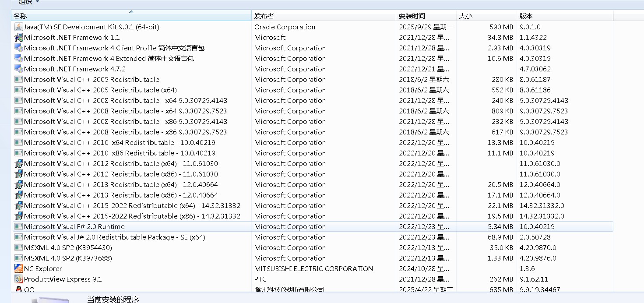Sort programs by 安装时间 column header
644x303 pixels.
pos(412,16)
